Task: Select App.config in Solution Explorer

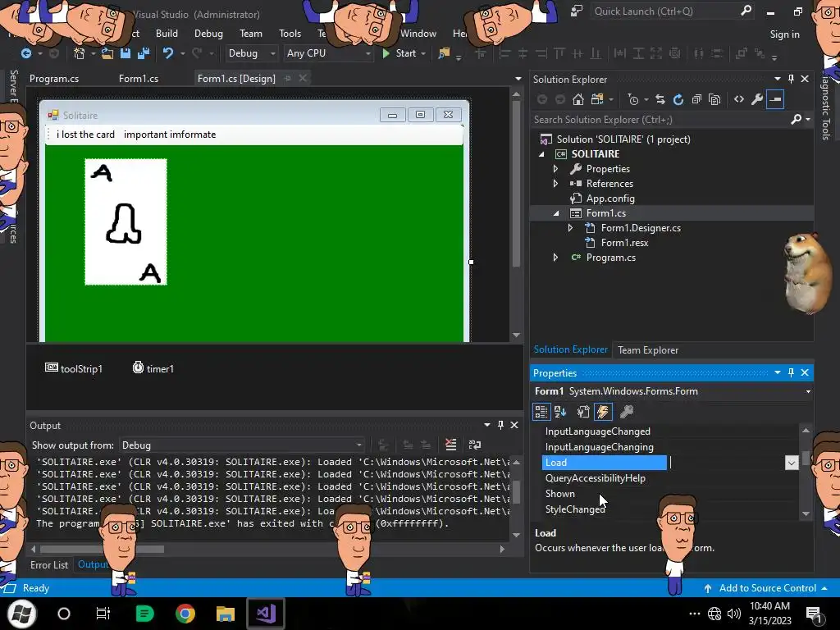Action: click(x=610, y=199)
